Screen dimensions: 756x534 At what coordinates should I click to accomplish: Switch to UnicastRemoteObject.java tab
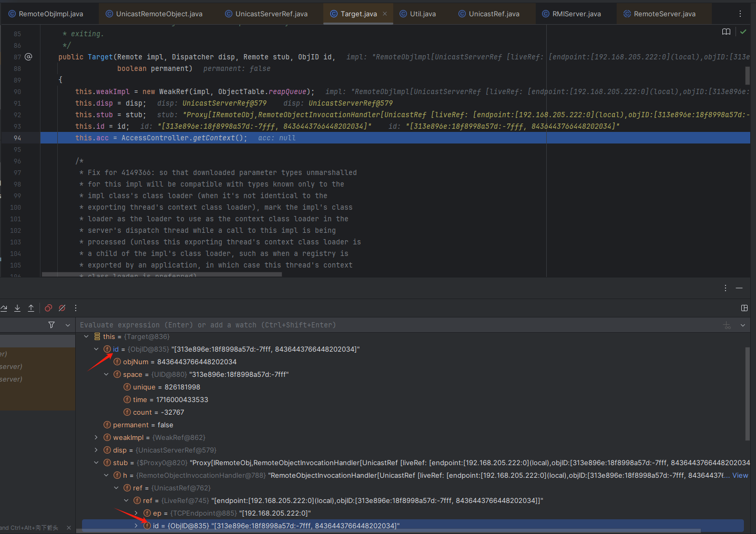(154, 14)
